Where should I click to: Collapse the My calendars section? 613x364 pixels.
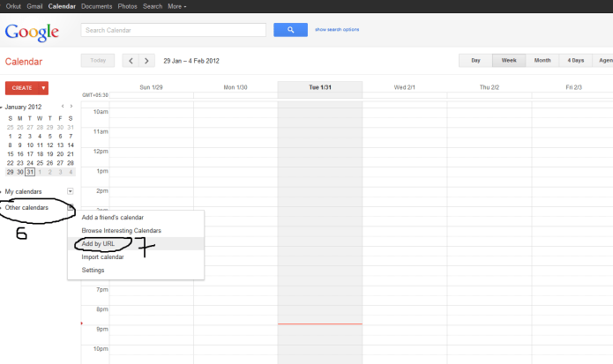click(x=2, y=192)
